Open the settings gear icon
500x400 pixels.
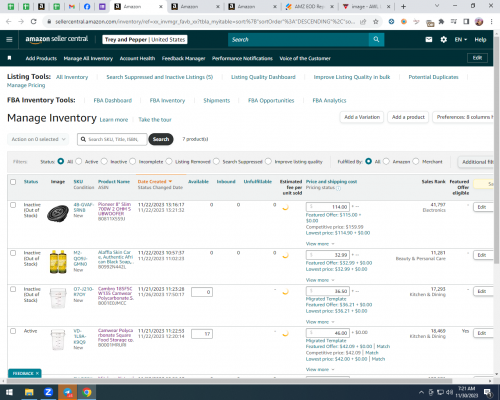pyautogui.click(x=443, y=39)
